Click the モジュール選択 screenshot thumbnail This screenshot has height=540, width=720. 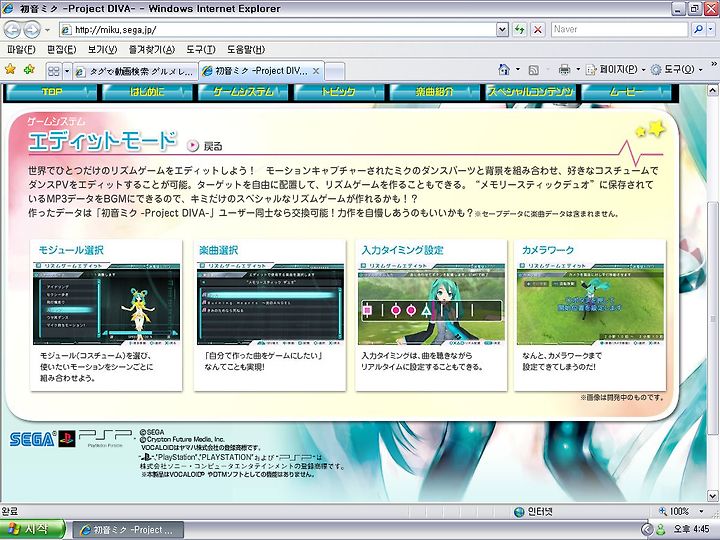point(107,304)
